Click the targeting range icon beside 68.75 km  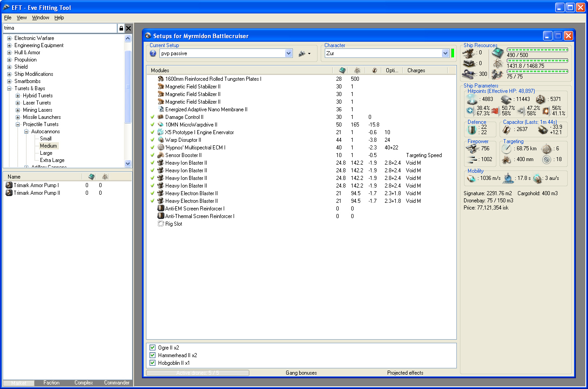506,149
